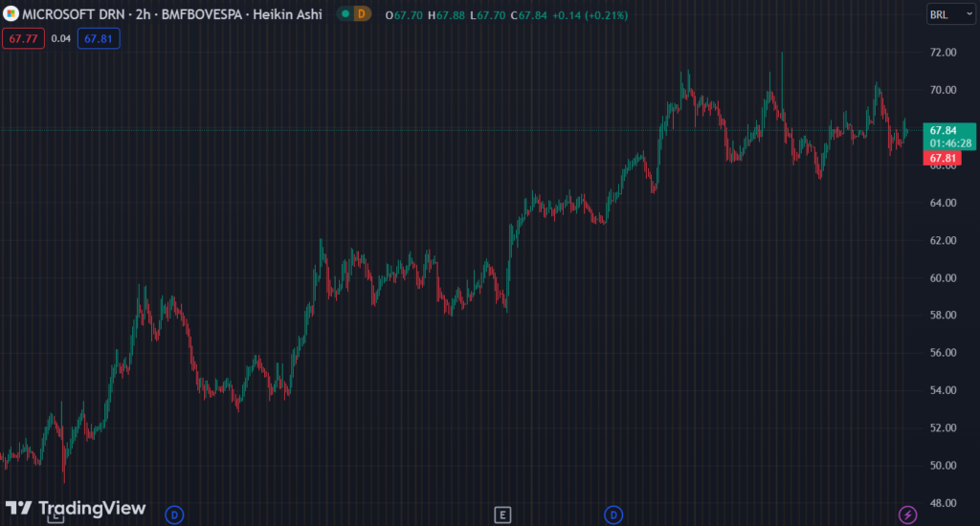Open symbol search via MICROSOFT DRN title
The image size is (980, 526).
click(74, 14)
